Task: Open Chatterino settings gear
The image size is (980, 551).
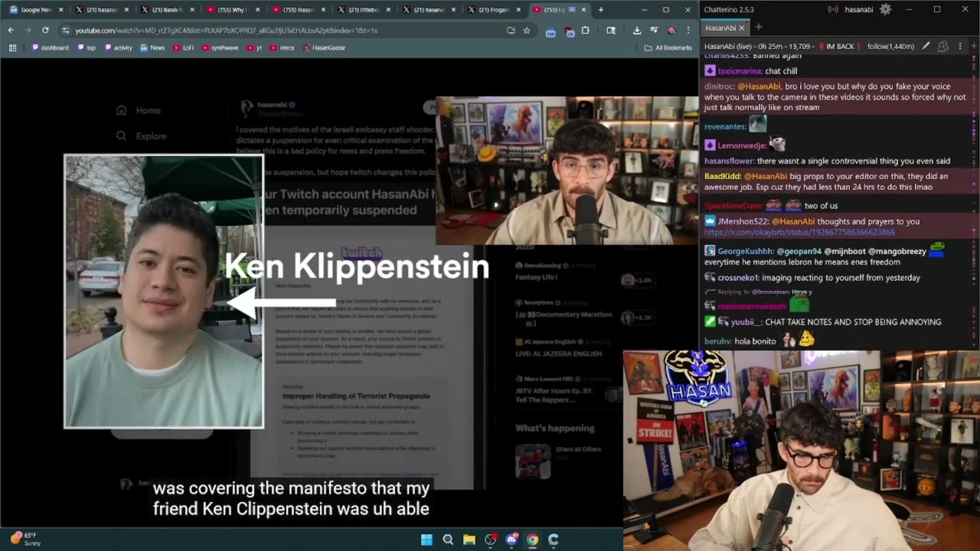Action: coord(886,9)
